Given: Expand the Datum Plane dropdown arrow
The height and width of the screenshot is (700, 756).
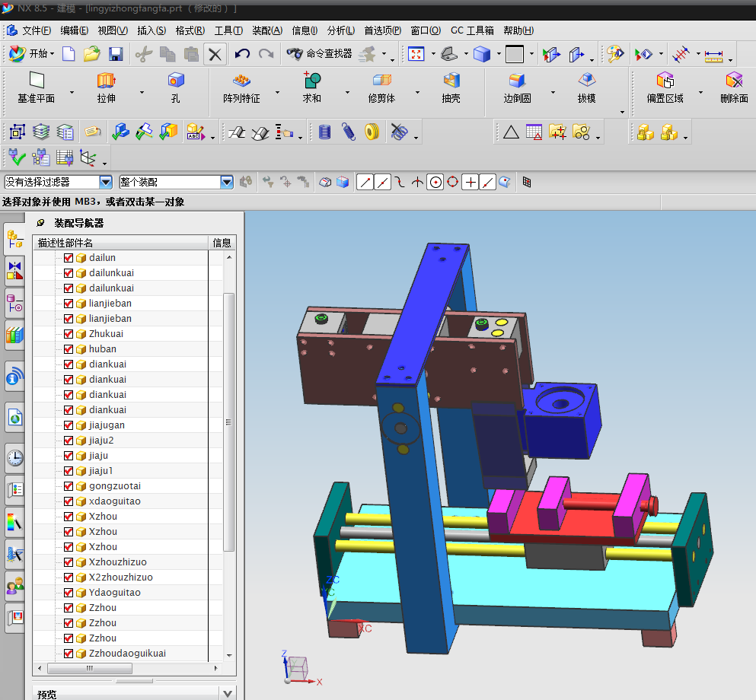Looking at the screenshot, I should [x=72, y=92].
